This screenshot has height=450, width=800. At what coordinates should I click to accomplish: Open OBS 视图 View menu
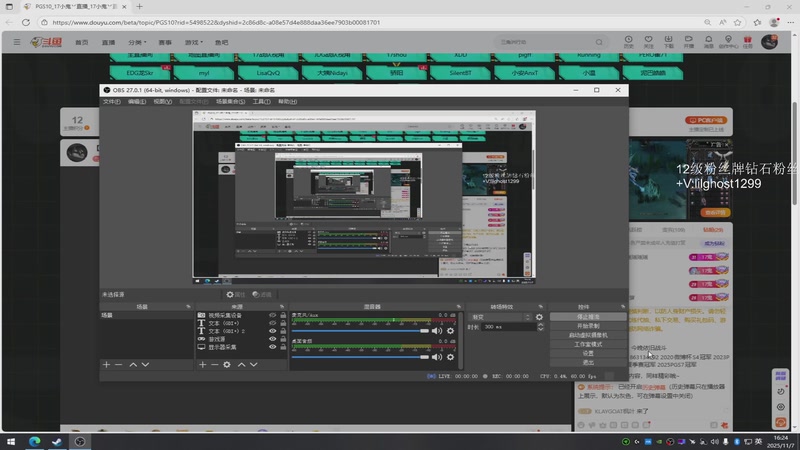click(x=162, y=102)
